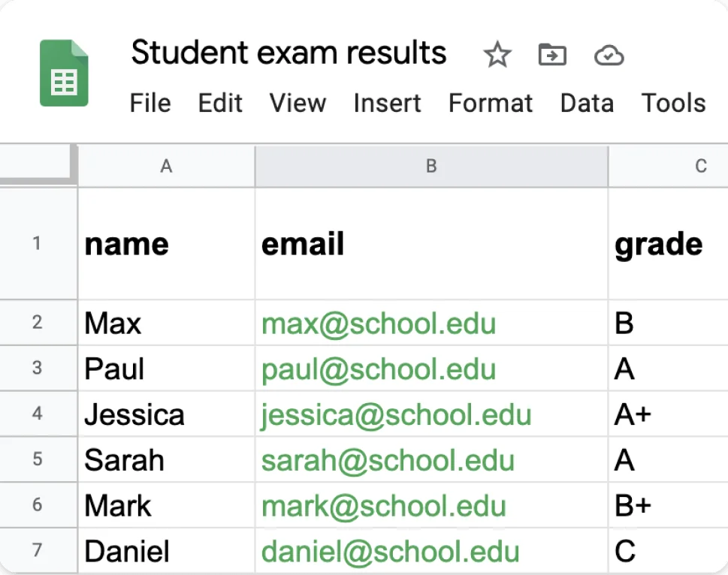Click the max@school.edu email link

[x=378, y=323]
